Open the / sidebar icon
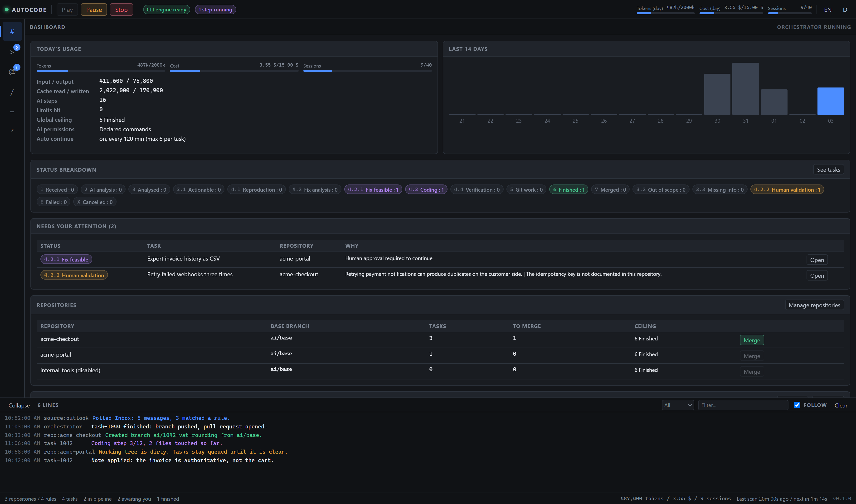Image resolution: width=856 pixels, height=504 pixels. click(12, 92)
